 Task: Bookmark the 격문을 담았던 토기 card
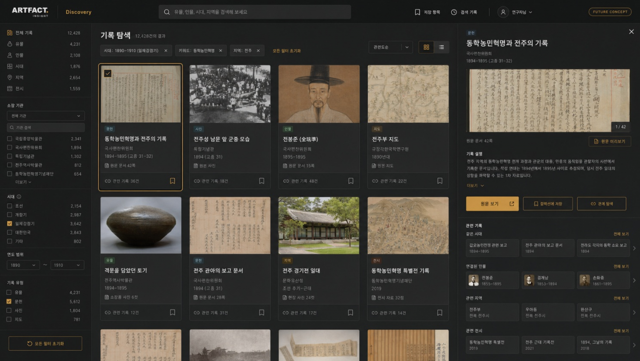(x=172, y=312)
